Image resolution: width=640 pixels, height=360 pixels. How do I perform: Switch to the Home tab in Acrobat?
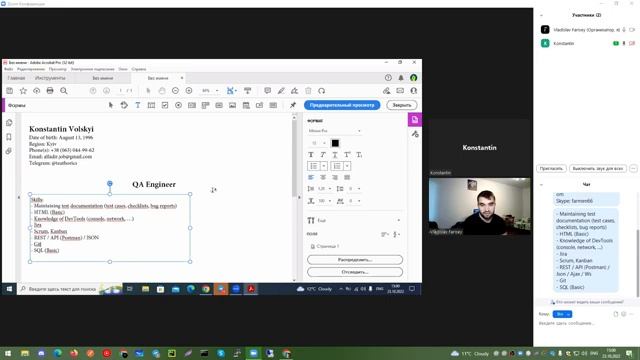click(16, 78)
